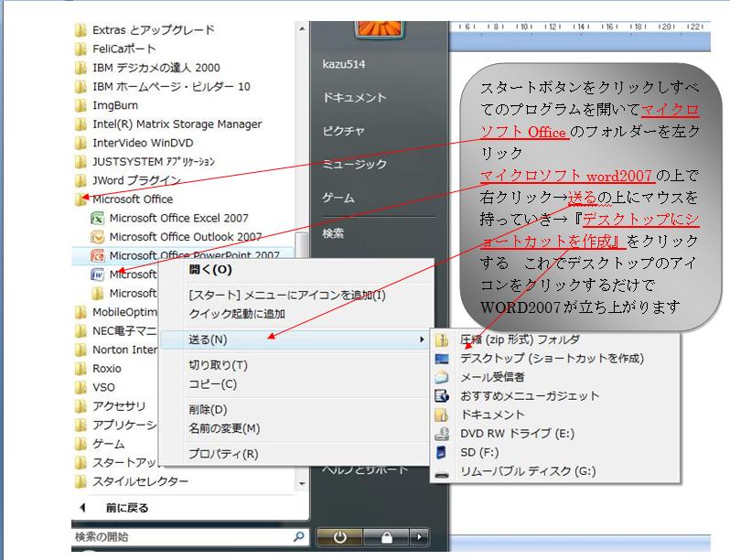Click the Norton Internet folder icon
Screen dimensions: 730x560
click(x=81, y=350)
